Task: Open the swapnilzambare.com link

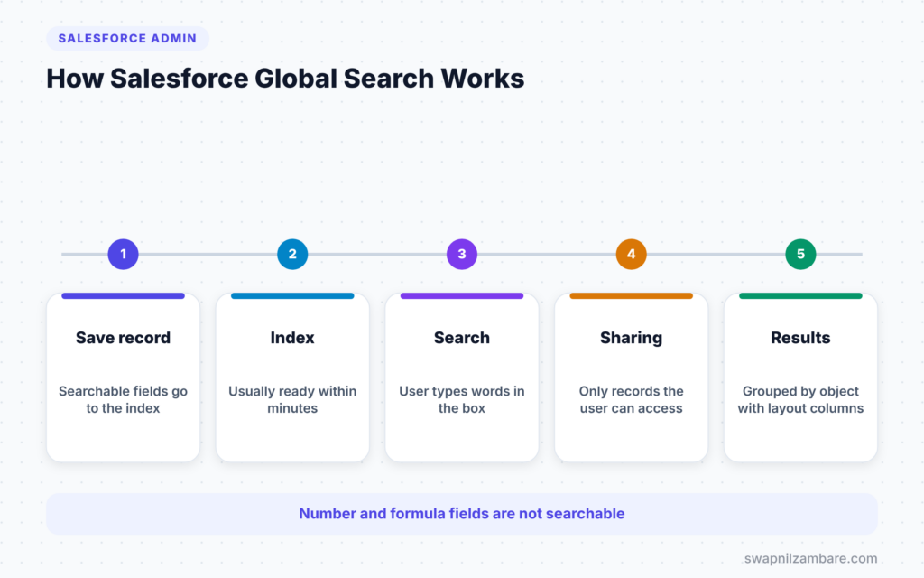Action: (811, 558)
